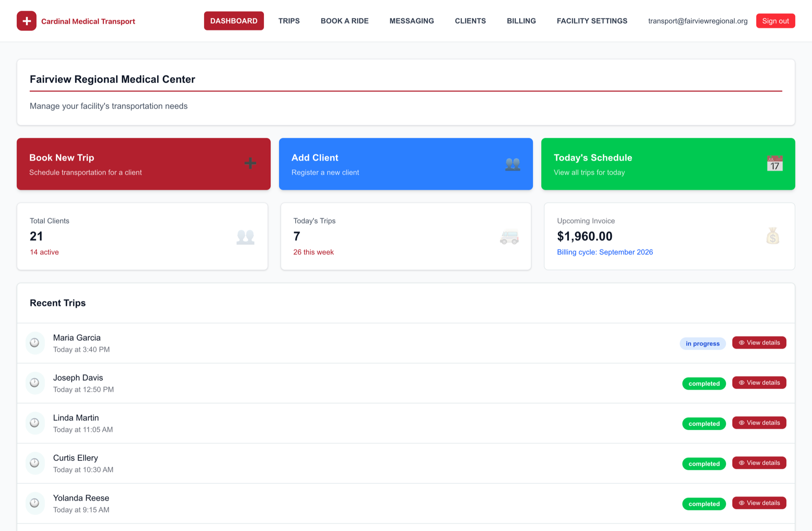
Task: Open the Book New Trip card
Action: point(144,164)
